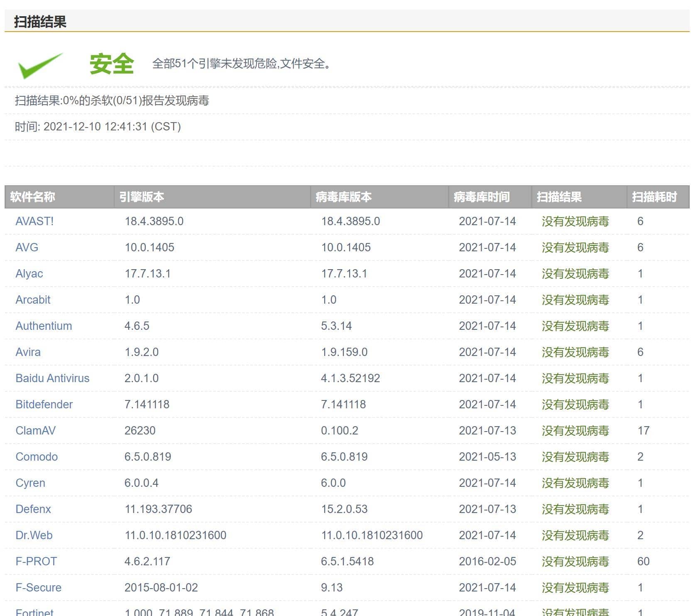
Task: Select AVAST! engine version 18.4.3895.0
Action: click(154, 221)
